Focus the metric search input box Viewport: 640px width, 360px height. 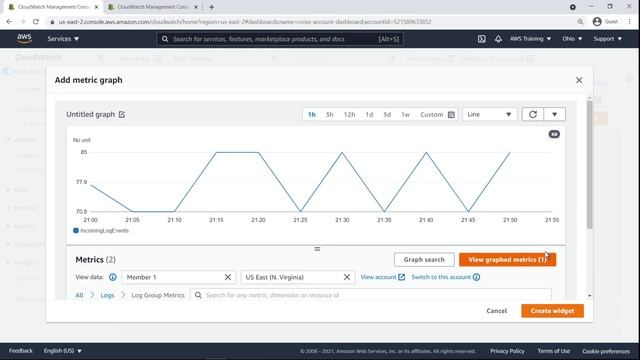tap(371, 295)
